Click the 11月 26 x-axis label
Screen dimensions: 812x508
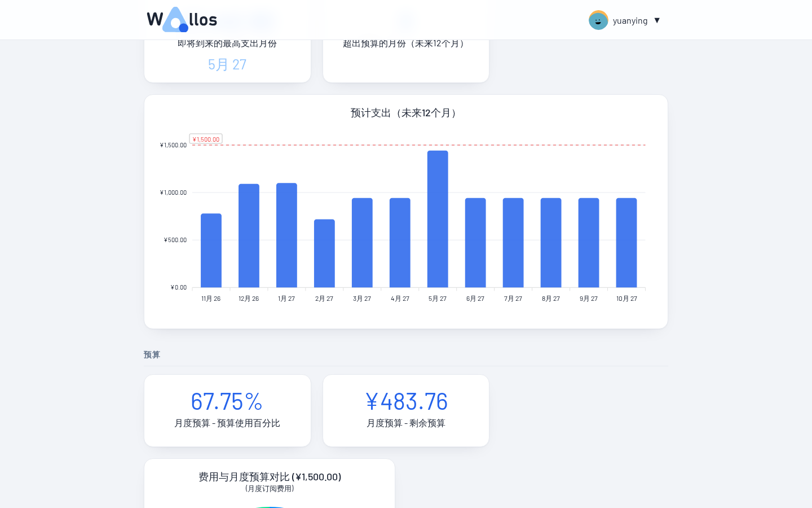click(x=211, y=299)
